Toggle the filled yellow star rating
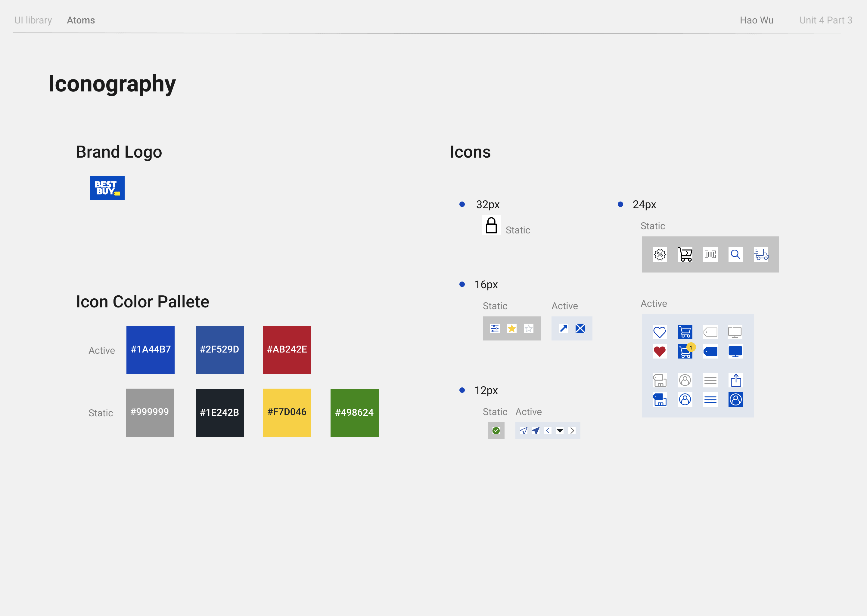 [x=512, y=328]
